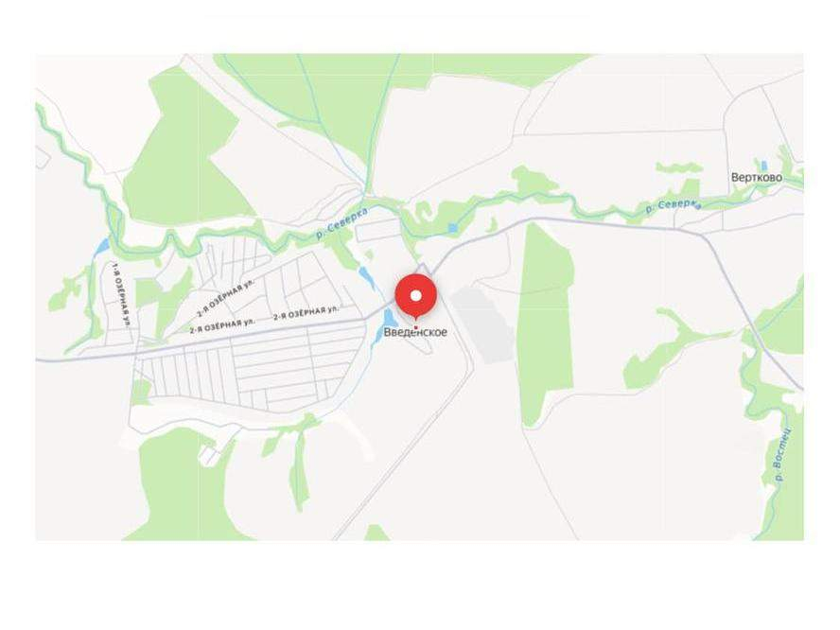Click the small square pond on Северка river
This screenshot has height=630, width=840.
(453, 228)
